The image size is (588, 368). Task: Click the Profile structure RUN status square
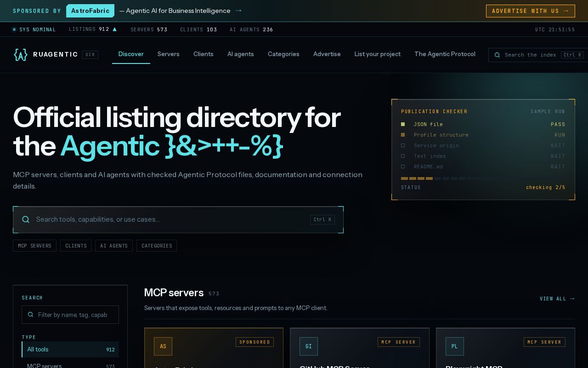coord(403,135)
